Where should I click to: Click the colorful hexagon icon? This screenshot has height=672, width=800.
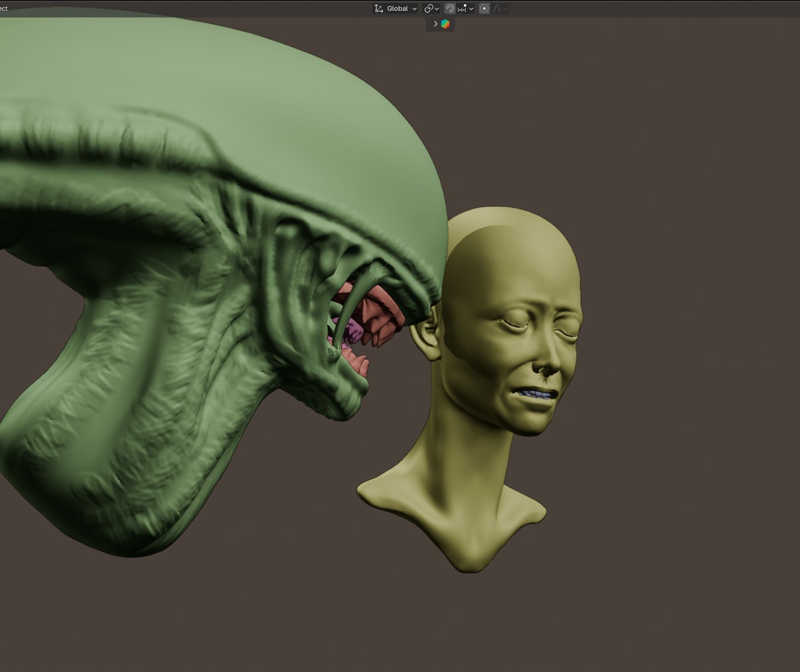445,24
